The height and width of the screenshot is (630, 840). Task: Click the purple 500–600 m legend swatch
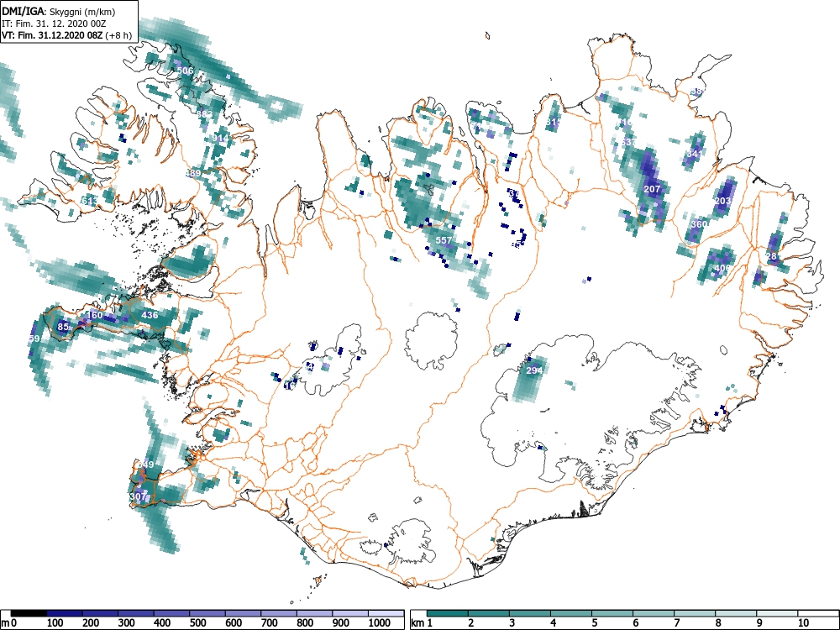(207, 613)
